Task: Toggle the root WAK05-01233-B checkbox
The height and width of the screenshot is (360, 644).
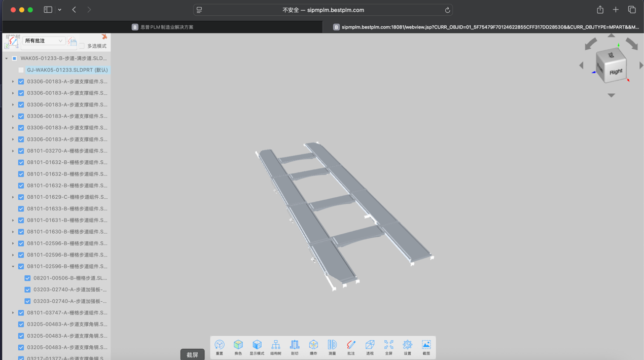Action: click(x=15, y=58)
